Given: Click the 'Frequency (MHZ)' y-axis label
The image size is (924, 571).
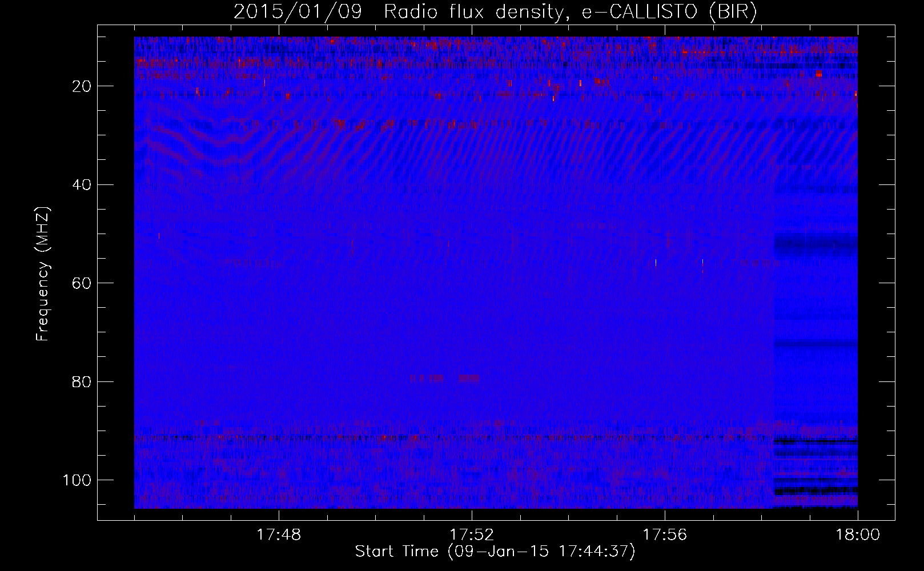Looking at the screenshot, I should [43, 274].
